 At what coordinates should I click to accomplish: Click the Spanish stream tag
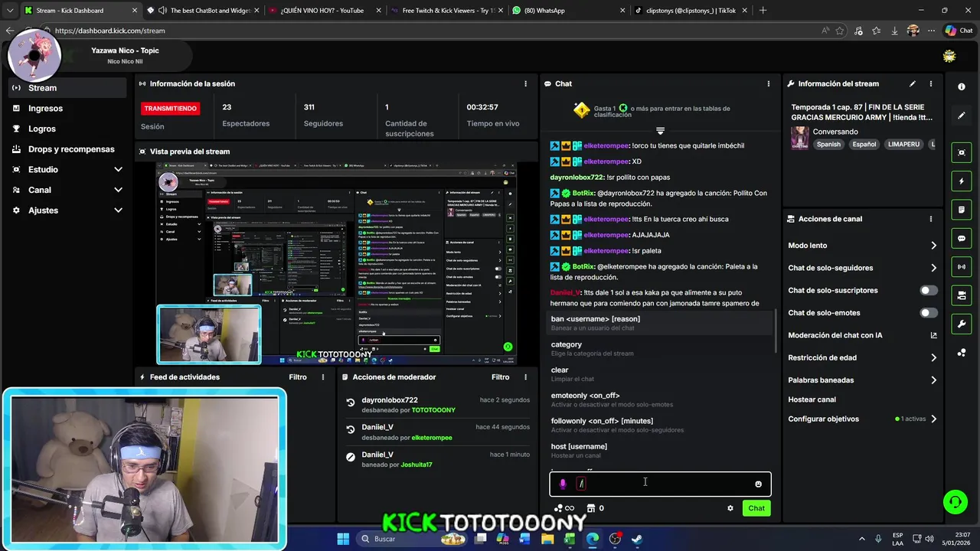[x=828, y=144]
